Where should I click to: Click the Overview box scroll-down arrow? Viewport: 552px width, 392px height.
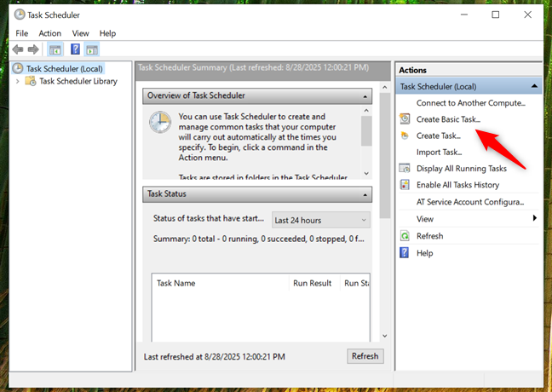tap(366, 173)
